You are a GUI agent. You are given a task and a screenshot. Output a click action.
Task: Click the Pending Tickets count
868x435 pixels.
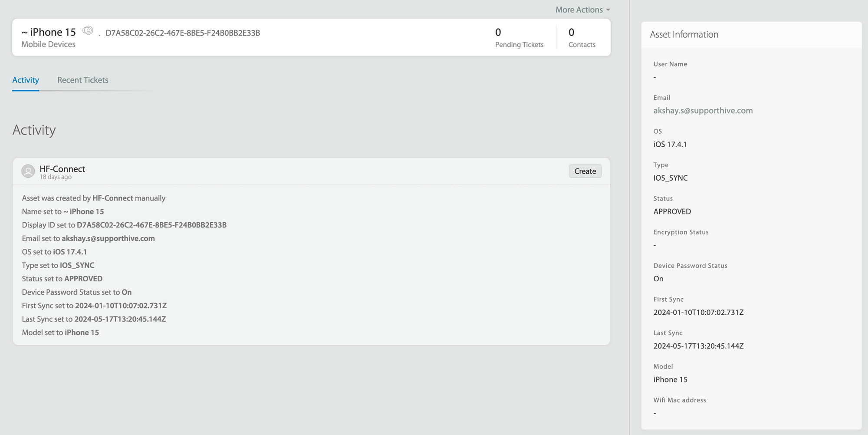coord(498,33)
